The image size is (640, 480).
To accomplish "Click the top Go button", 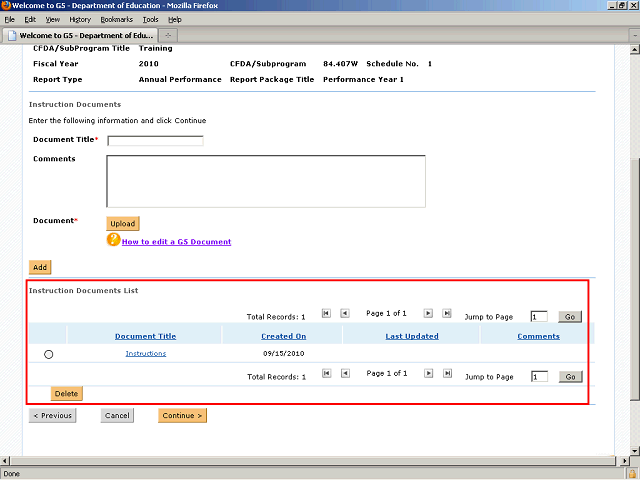I will point(570,317).
